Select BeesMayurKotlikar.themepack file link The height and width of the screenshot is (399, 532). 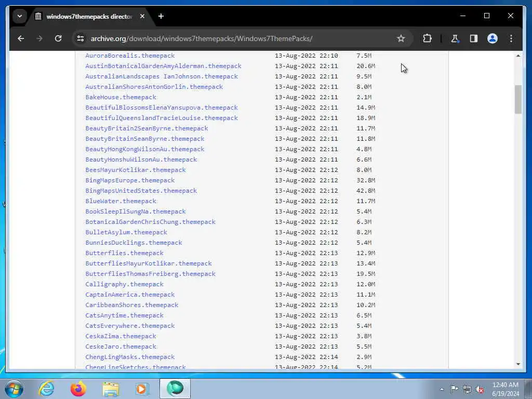pos(136,170)
